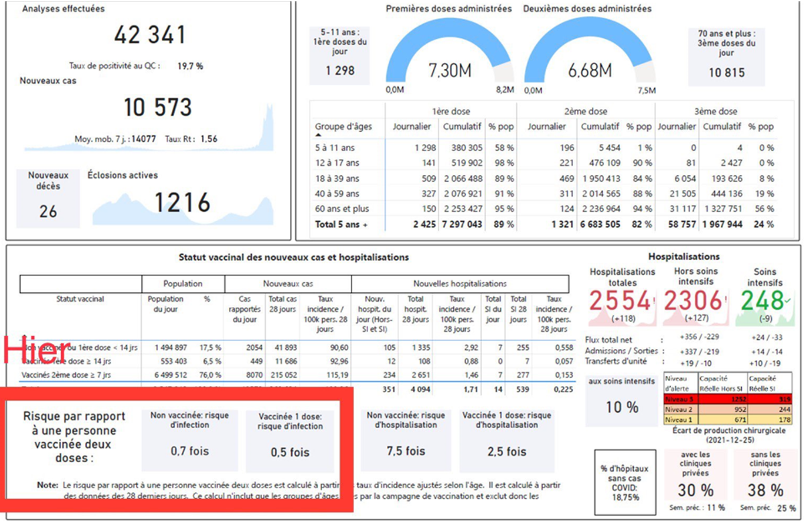Click the red Niveau 3 alert row

click(x=727, y=400)
